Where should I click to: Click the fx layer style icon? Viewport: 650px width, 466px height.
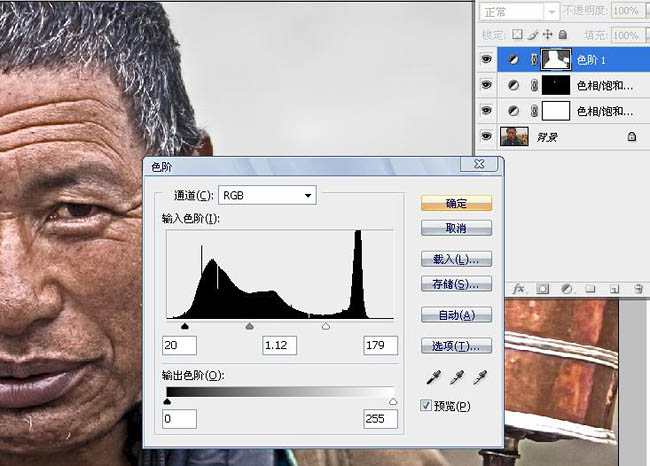coord(519,288)
